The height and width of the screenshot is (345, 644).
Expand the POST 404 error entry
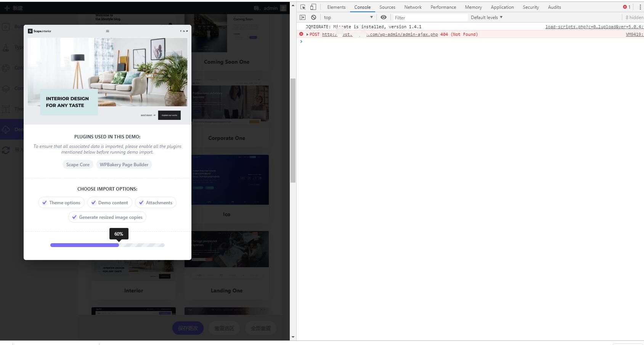[307, 35]
